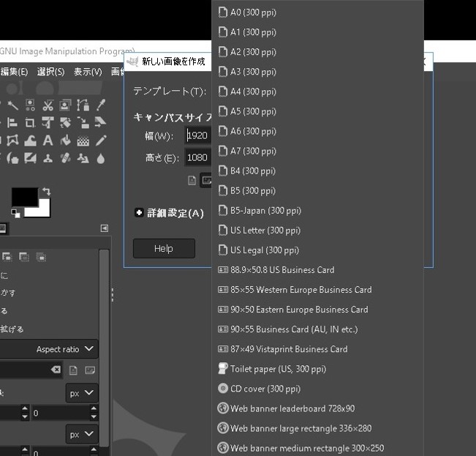The width and height of the screenshot is (476, 456).
Task: Select the Bucket Fill tool
Action: pyautogui.click(x=65, y=141)
